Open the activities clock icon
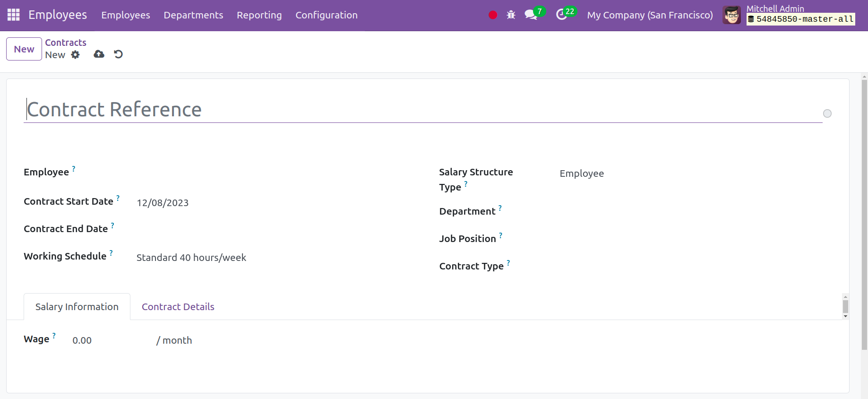The image size is (868, 399). [561, 15]
